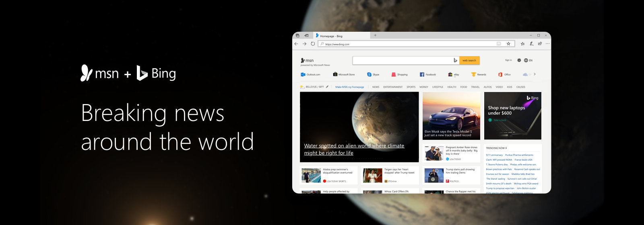The height and width of the screenshot is (225, 644).
Task: Click Make MSN my homepage link
Action: (349, 87)
